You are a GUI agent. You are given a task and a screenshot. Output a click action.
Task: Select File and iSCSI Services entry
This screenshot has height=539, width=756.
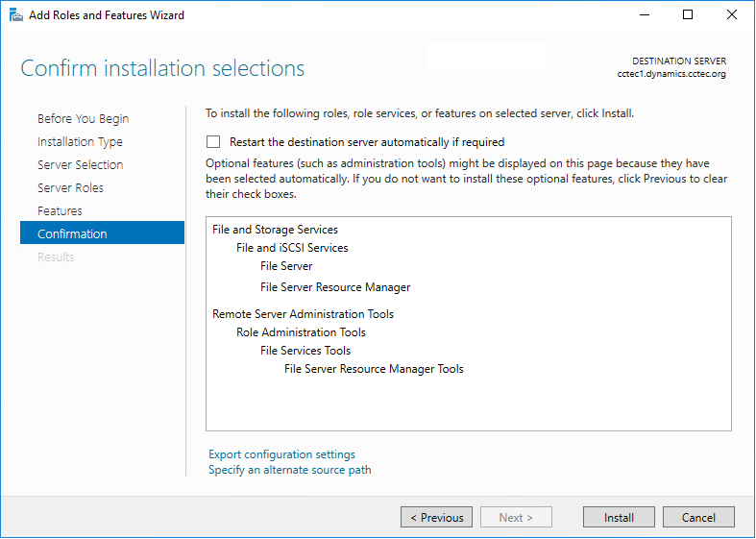pyautogui.click(x=292, y=248)
